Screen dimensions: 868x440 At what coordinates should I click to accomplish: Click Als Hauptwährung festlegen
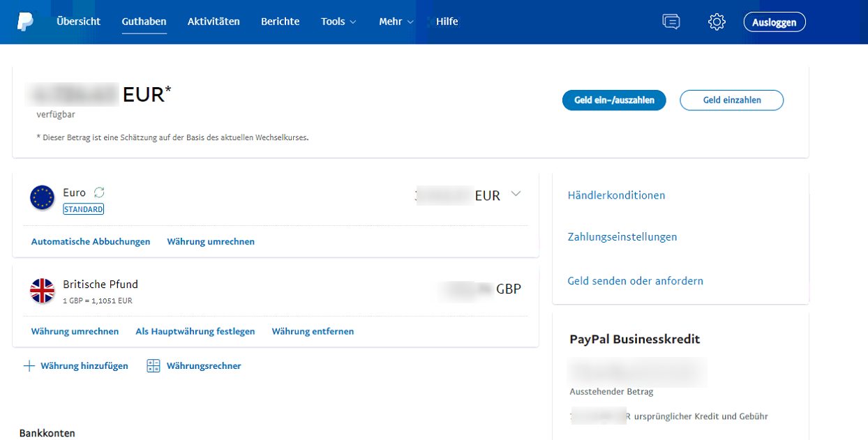195,332
